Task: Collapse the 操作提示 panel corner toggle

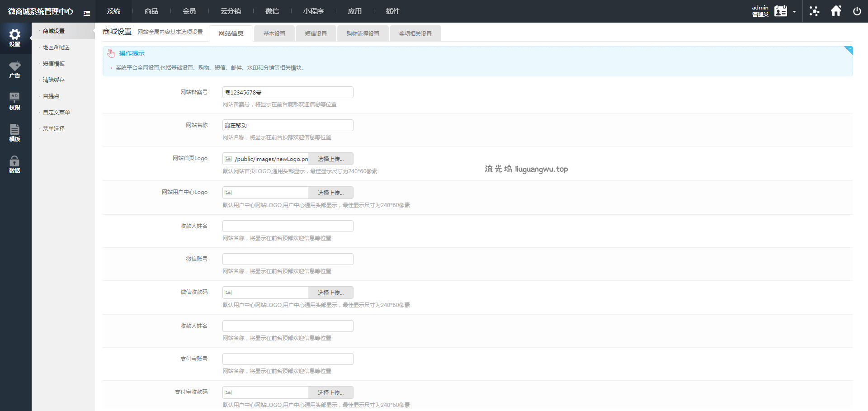Action: (x=849, y=50)
